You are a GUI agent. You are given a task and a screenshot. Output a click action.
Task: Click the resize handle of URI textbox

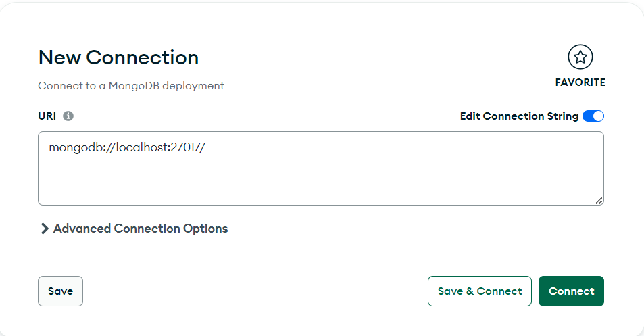tap(599, 200)
